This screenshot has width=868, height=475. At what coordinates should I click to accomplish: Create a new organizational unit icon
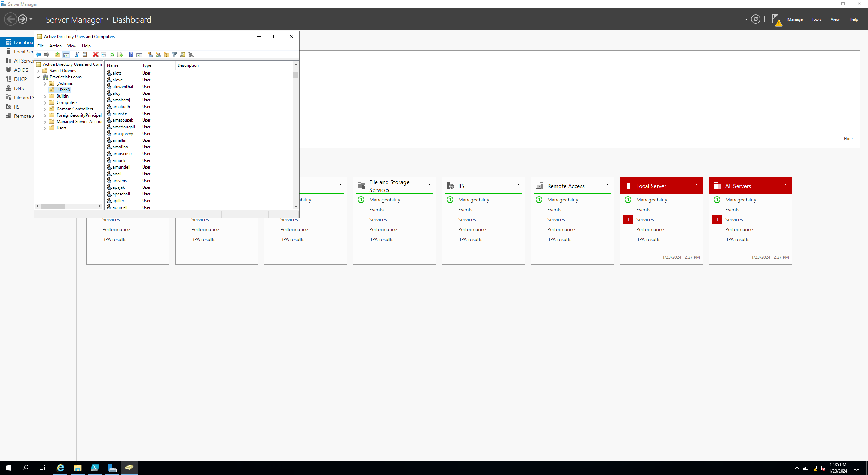pyautogui.click(x=166, y=54)
